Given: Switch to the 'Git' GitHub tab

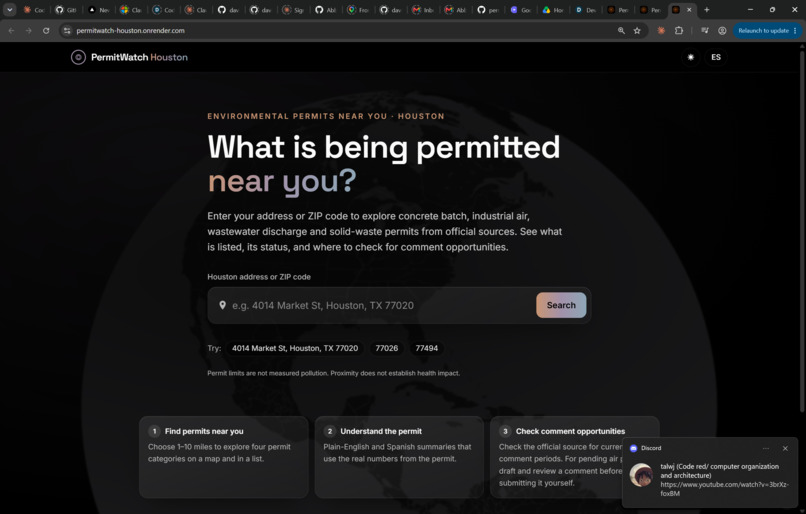Looking at the screenshot, I should (x=66, y=10).
